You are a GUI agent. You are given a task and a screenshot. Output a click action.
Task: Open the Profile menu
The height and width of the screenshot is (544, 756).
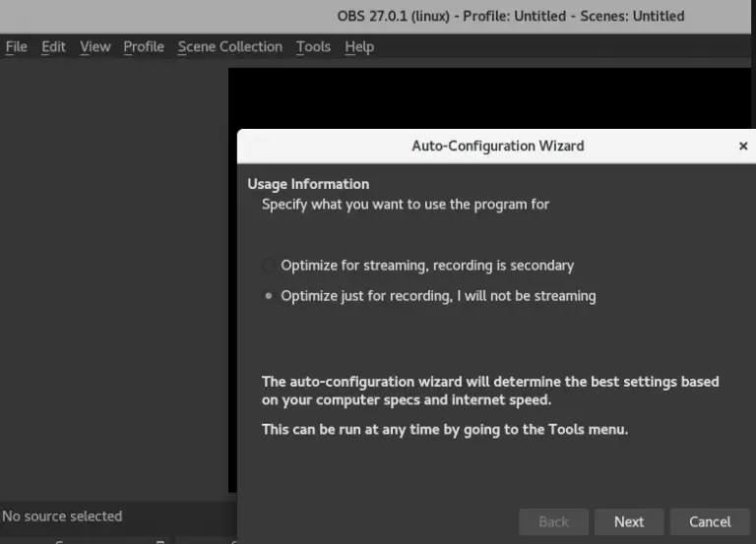pyautogui.click(x=144, y=47)
